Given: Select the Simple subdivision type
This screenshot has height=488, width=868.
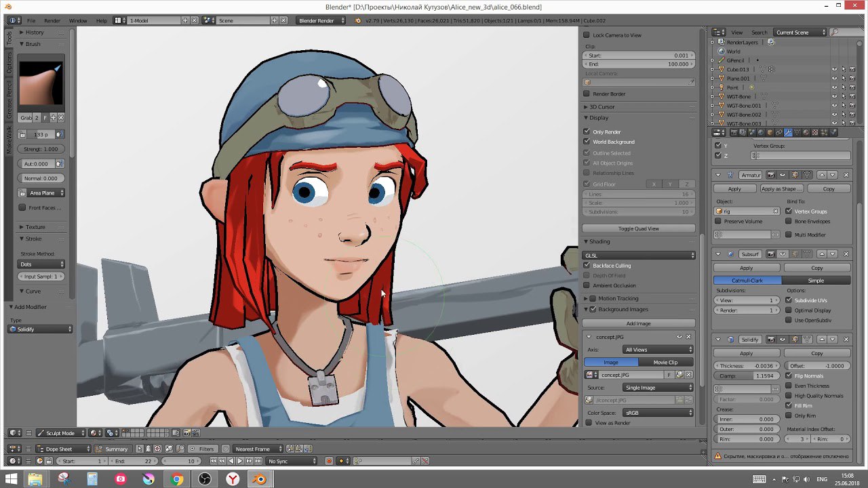Looking at the screenshot, I should pyautogui.click(x=816, y=281).
